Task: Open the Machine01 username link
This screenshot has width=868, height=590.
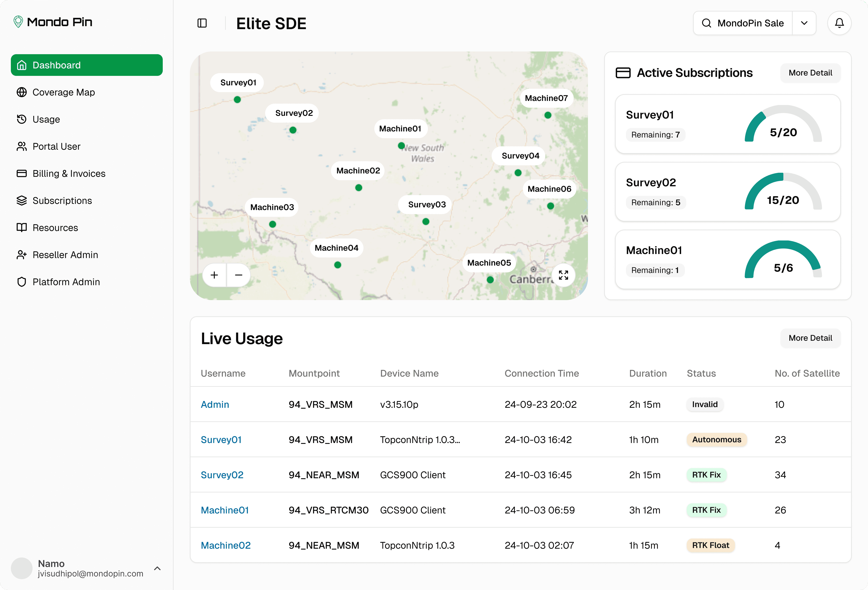Action: (224, 510)
